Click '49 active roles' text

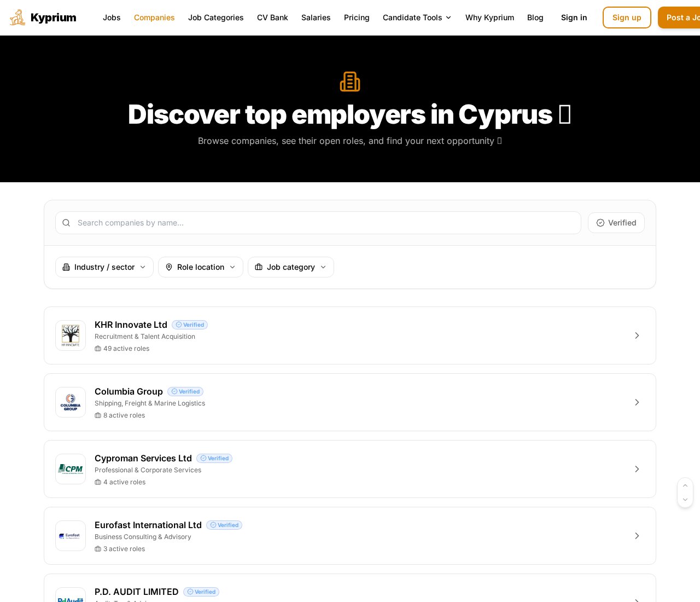point(126,349)
